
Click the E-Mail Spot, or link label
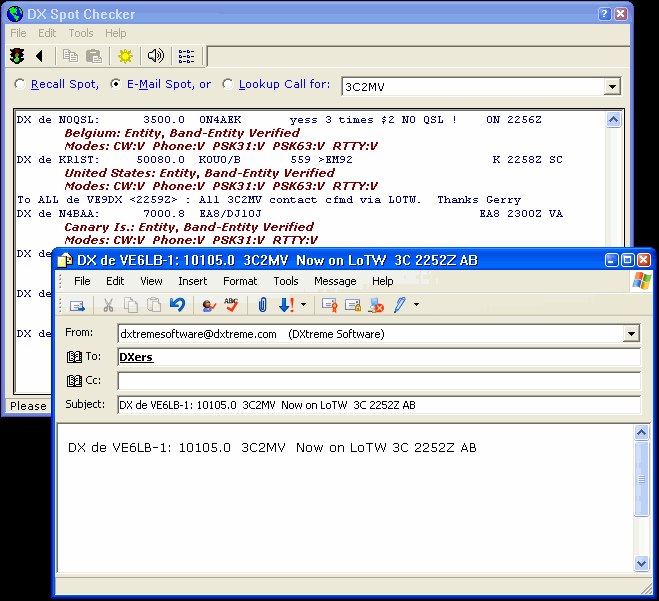(x=169, y=84)
